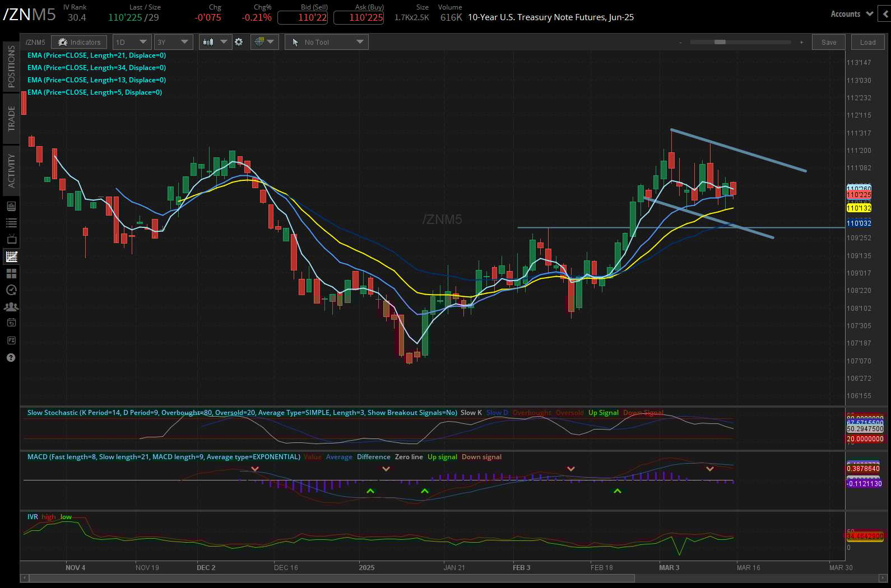
Task: Click the MAR 3 date axis label
Action: (669, 568)
